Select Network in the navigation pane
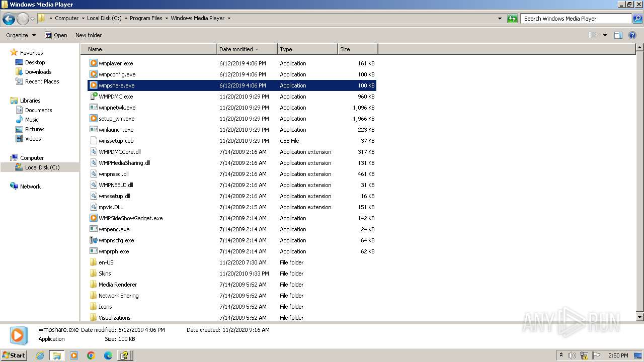This screenshot has height=362, width=644. (x=30, y=187)
